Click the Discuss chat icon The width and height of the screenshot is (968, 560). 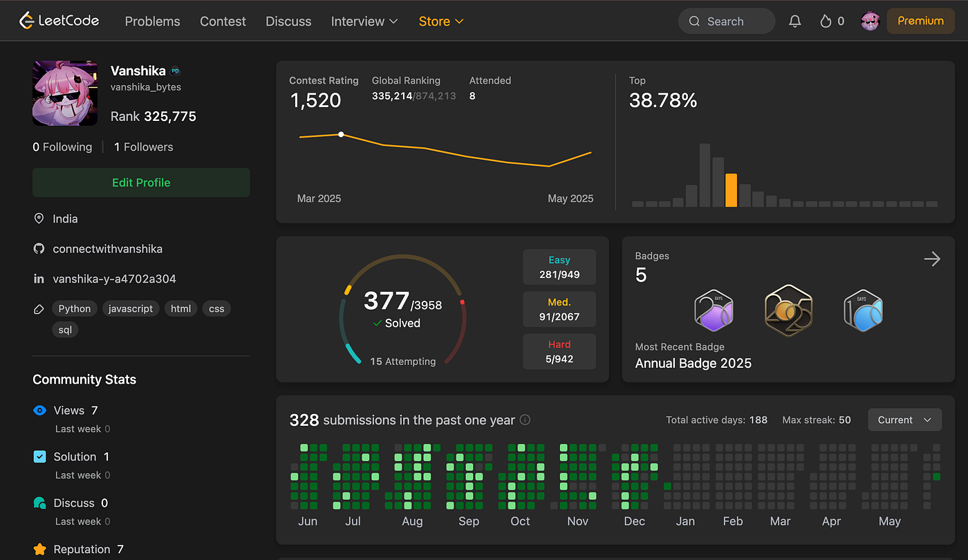click(x=40, y=503)
